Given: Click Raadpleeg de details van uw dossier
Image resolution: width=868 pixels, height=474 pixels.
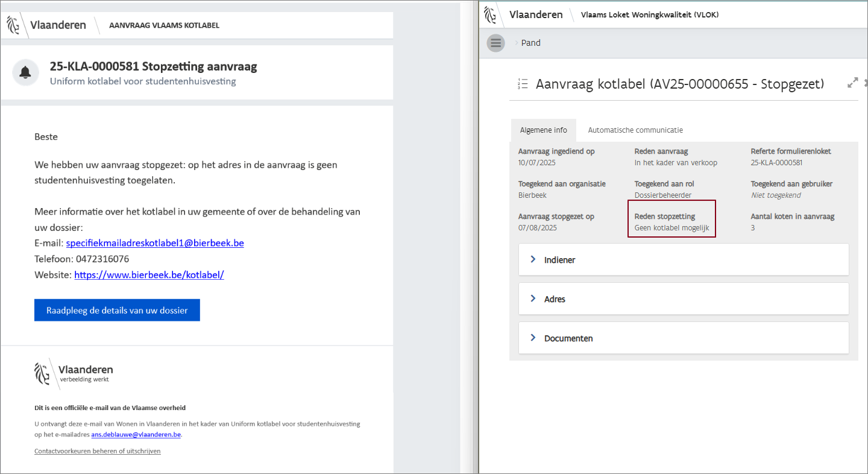Looking at the screenshot, I should (x=117, y=311).
